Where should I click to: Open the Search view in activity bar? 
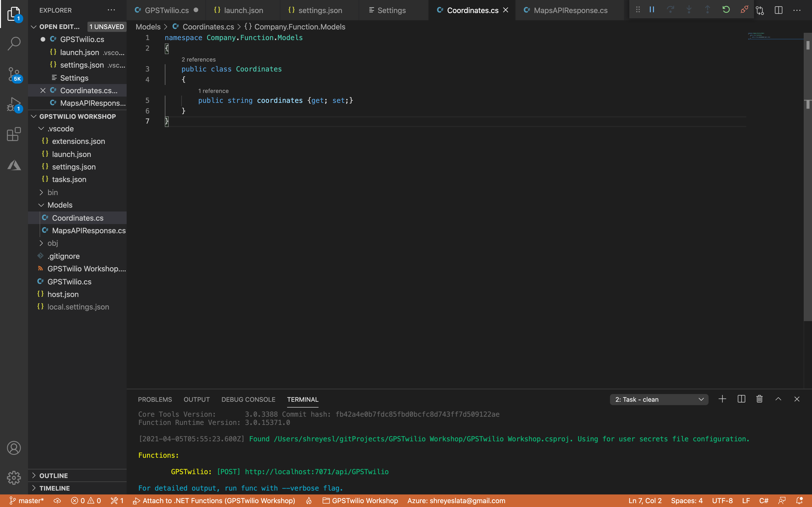click(14, 43)
